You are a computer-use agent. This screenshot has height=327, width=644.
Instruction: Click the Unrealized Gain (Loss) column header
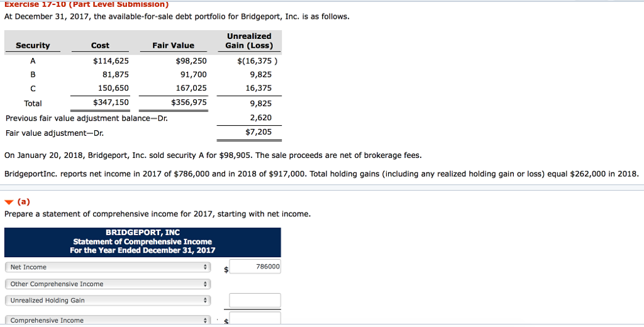tap(249, 41)
